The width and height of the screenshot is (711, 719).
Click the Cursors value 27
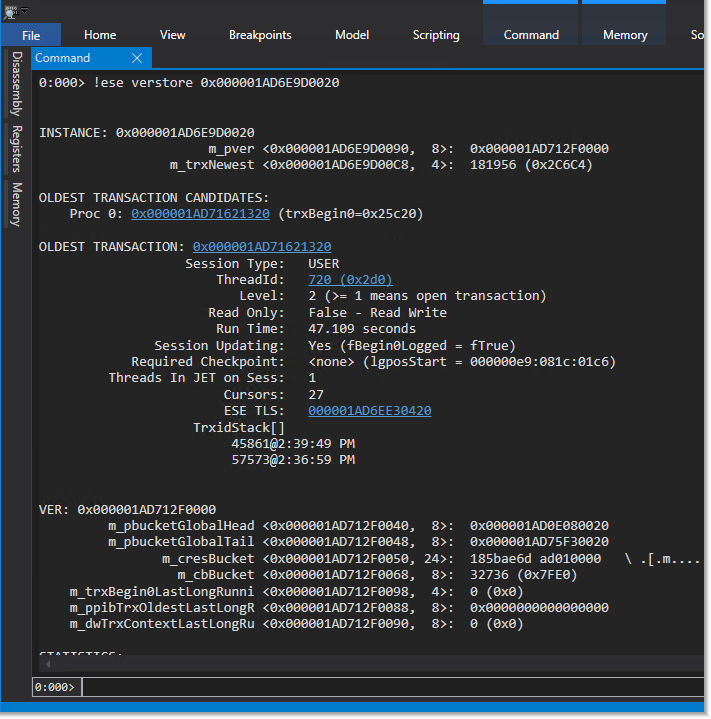316,394
